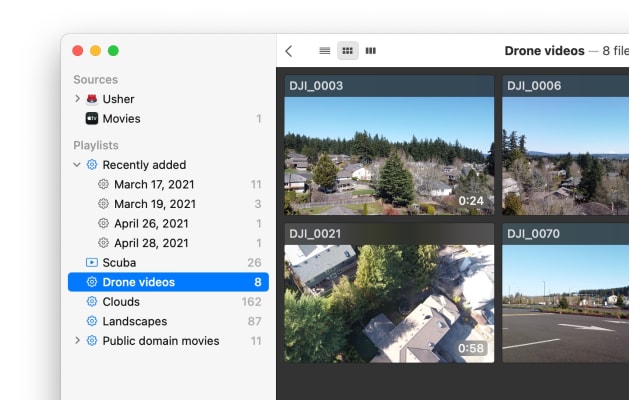Open the March 17, 2021 playlist
The height and width of the screenshot is (400, 640).
tap(168, 184)
